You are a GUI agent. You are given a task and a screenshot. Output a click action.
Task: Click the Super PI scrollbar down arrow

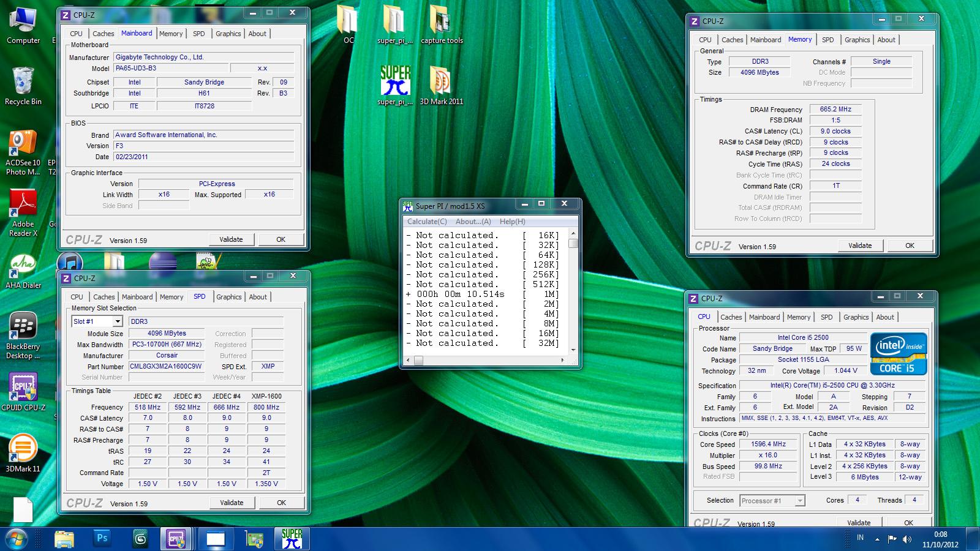(x=573, y=350)
